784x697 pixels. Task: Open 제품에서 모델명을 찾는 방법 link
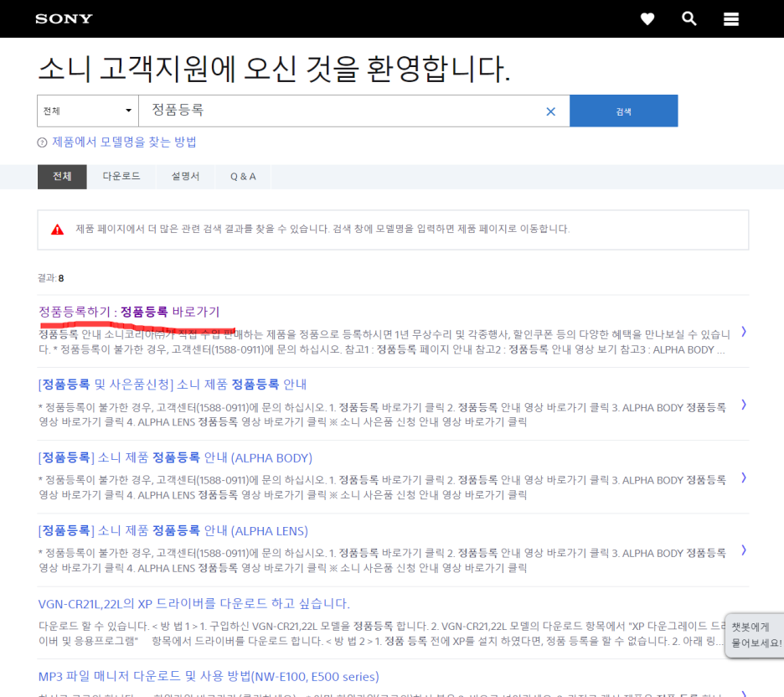coord(124,142)
